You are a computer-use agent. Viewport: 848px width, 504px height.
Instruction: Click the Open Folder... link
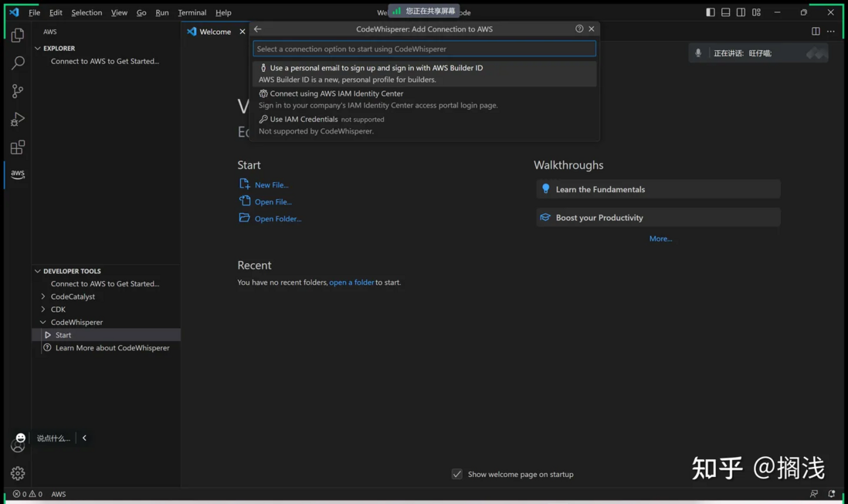(x=278, y=218)
